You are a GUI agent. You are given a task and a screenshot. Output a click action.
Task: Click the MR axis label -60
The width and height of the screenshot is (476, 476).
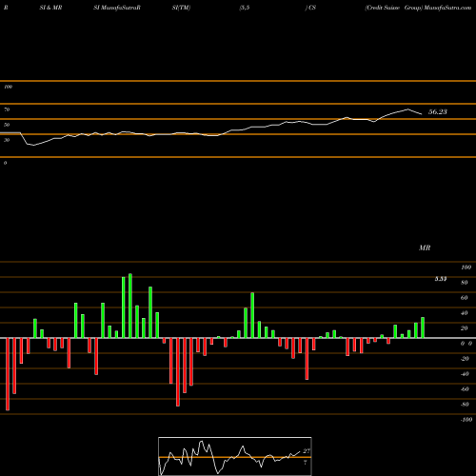click(465, 389)
